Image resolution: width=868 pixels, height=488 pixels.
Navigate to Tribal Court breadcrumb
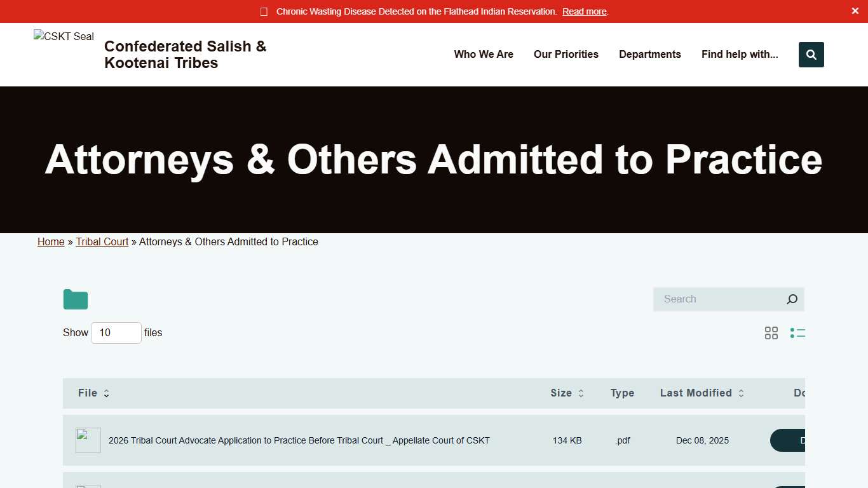(x=102, y=241)
